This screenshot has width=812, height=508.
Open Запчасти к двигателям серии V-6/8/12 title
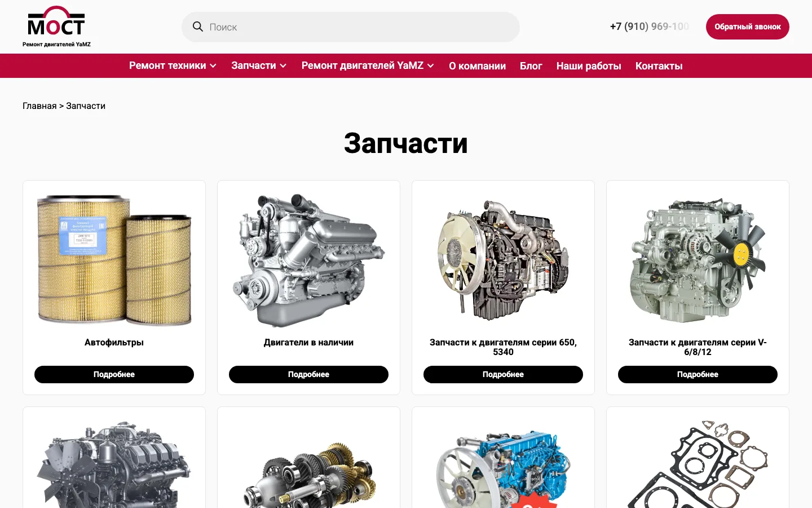(x=698, y=347)
